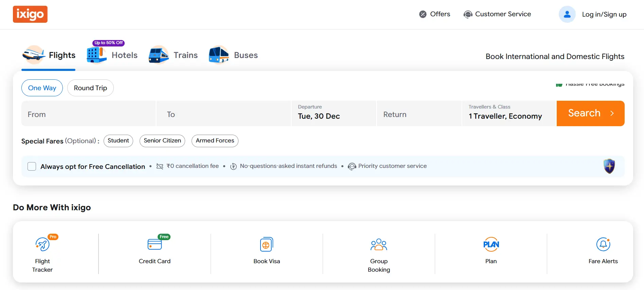Toggle the Senior Citizen special fare
The width and height of the screenshot is (644, 290).
point(162,141)
